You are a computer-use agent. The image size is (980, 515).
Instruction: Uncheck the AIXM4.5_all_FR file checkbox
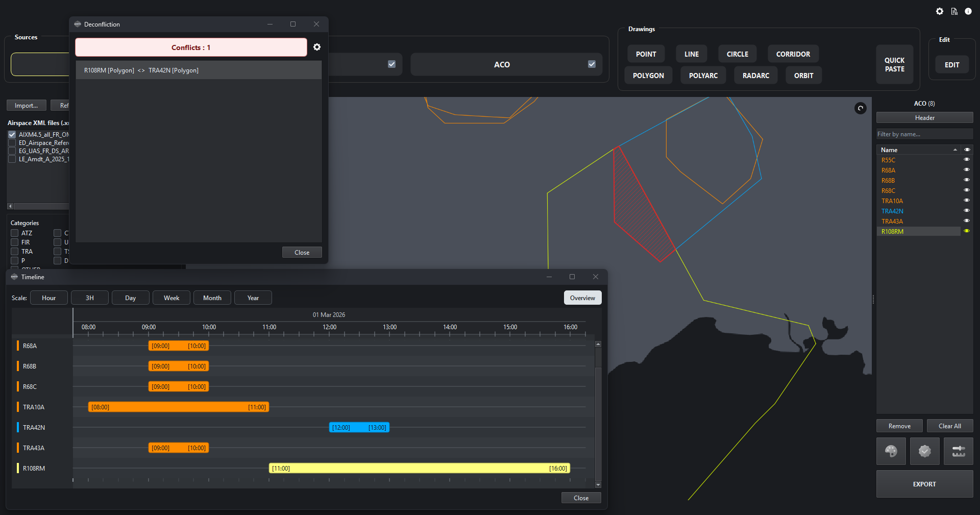tap(12, 135)
